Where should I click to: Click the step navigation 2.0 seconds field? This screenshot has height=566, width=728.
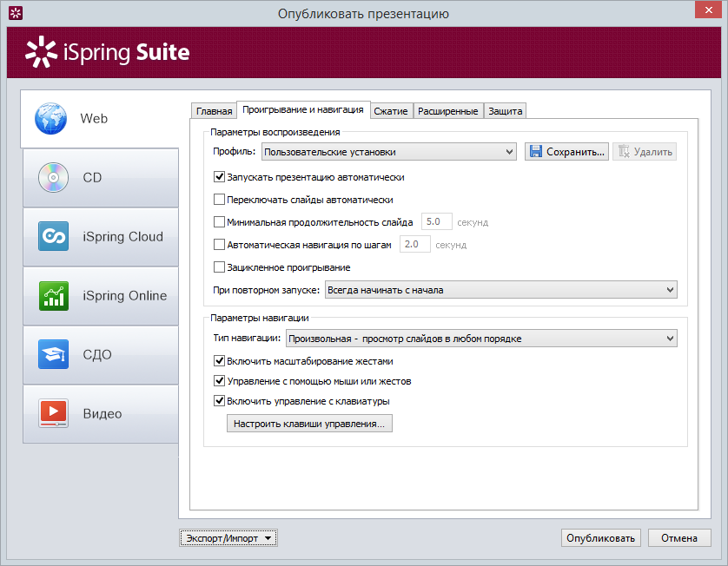[x=414, y=244]
